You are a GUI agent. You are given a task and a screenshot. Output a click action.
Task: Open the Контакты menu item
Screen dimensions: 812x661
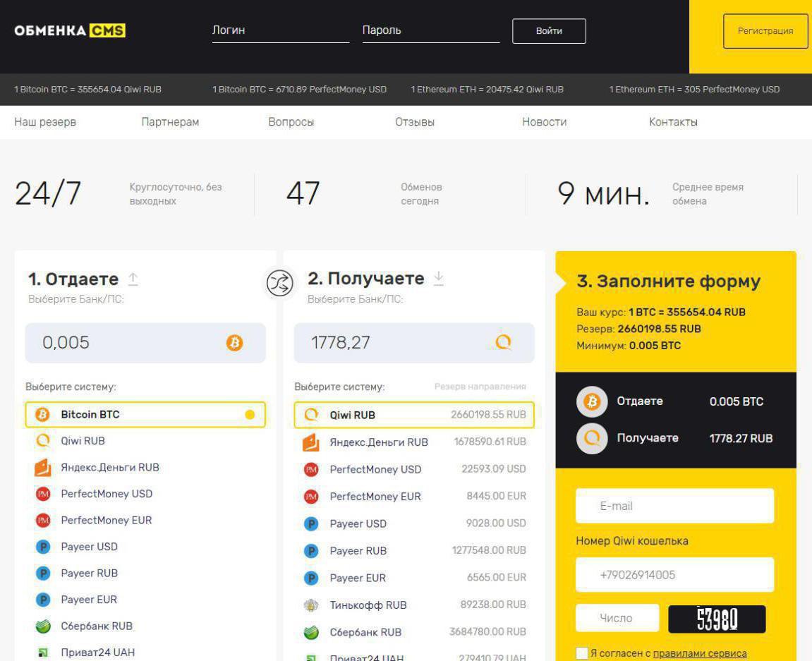[673, 122]
